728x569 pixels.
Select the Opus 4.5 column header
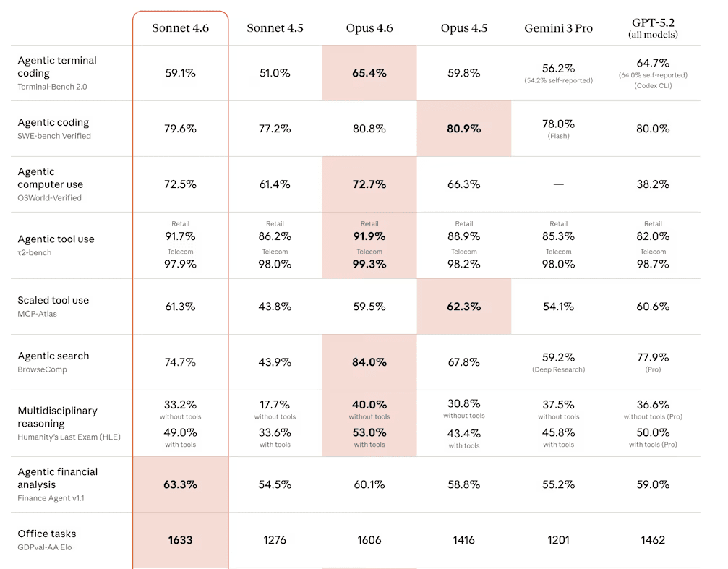coord(464,28)
